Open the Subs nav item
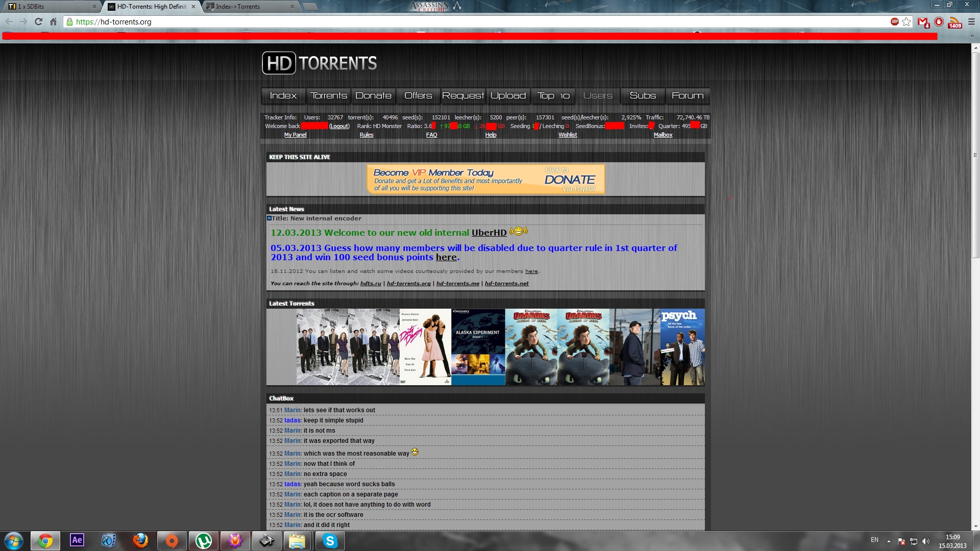Image resolution: width=980 pixels, height=551 pixels. click(x=643, y=95)
